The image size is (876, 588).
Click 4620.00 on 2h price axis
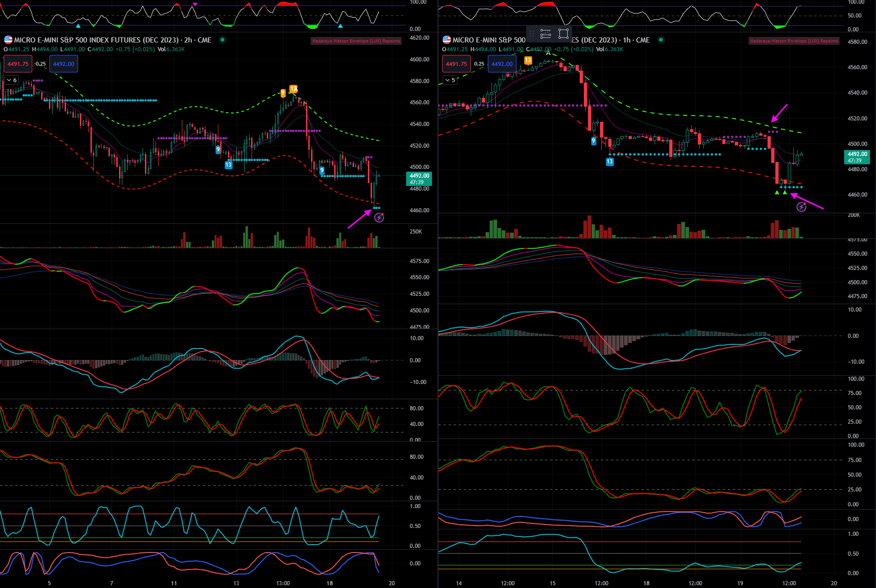[420, 38]
